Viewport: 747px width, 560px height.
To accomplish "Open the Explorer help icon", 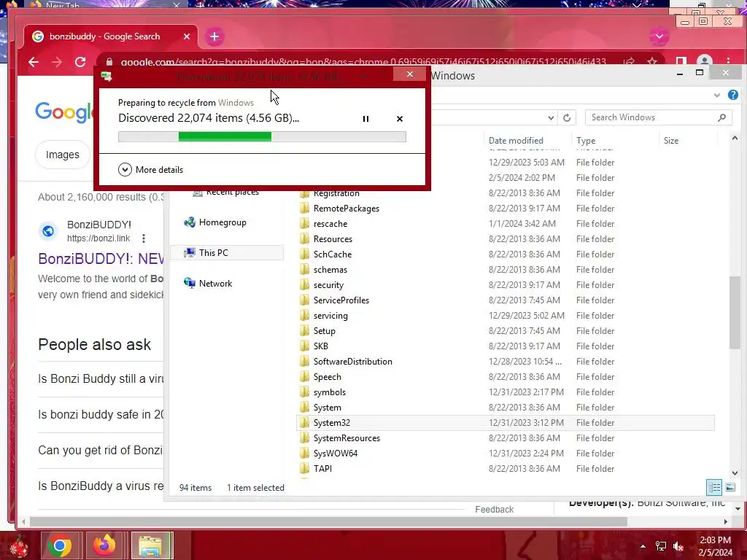I will click(732, 95).
